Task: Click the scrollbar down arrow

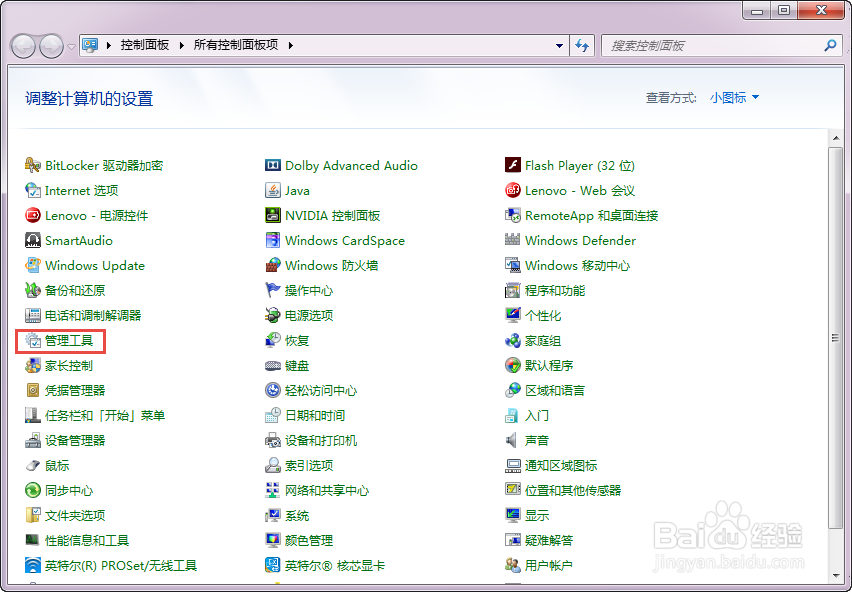Action: click(836, 575)
